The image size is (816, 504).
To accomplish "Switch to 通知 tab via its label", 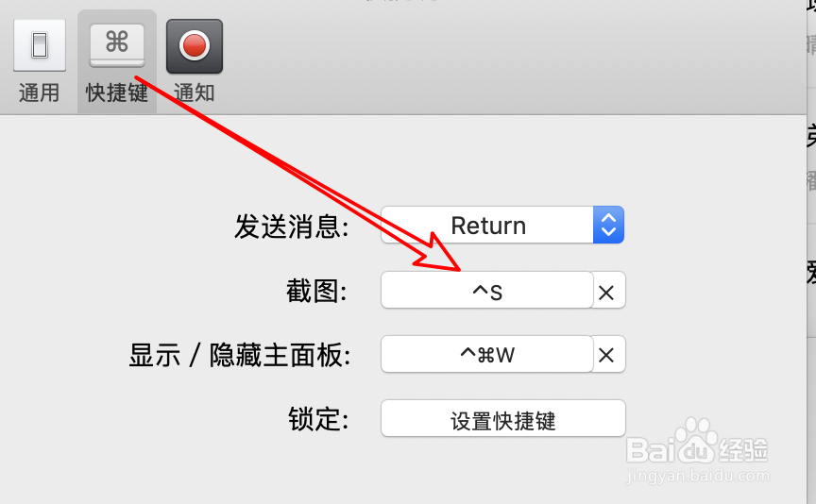I will tap(195, 93).
